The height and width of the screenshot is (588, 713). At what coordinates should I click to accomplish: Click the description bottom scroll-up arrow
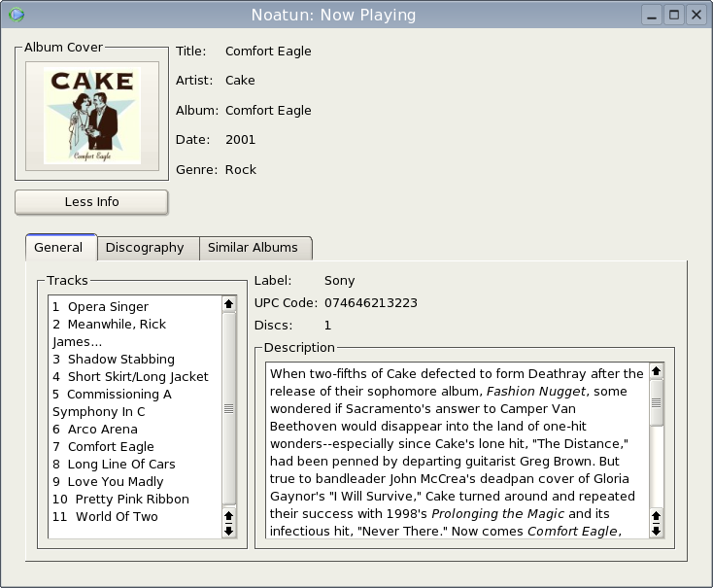(x=656, y=515)
